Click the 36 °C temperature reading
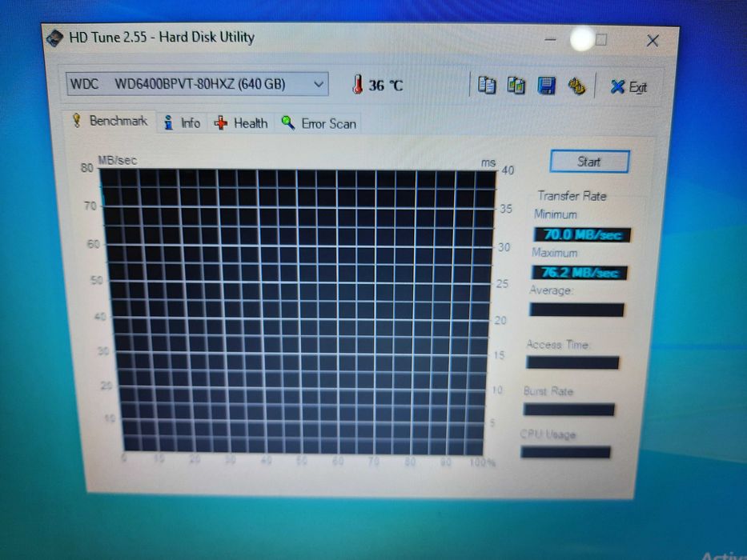Image resolution: width=747 pixels, height=560 pixels. [x=385, y=86]
